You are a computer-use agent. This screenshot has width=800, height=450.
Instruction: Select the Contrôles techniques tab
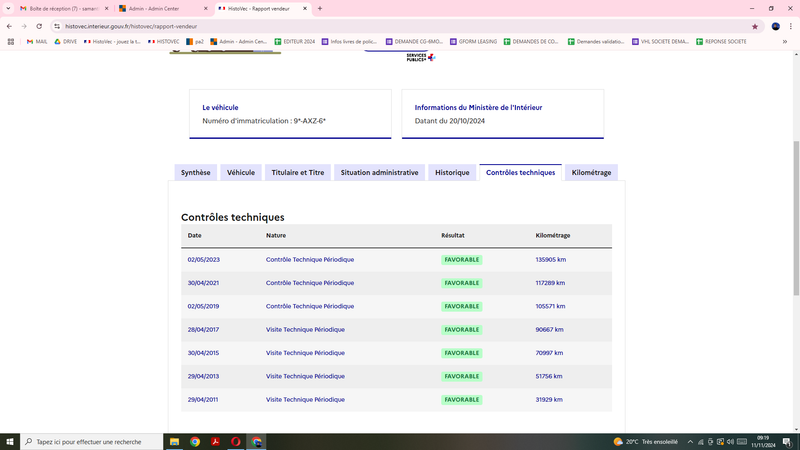520,172
